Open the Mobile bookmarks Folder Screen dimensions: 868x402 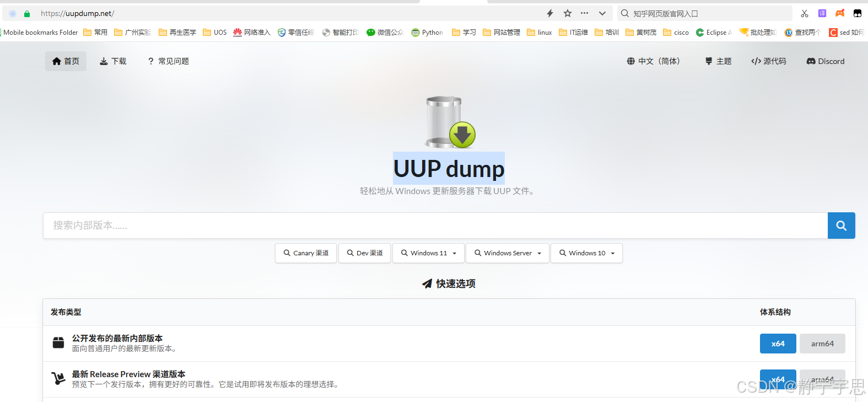(x=40, y=33)
